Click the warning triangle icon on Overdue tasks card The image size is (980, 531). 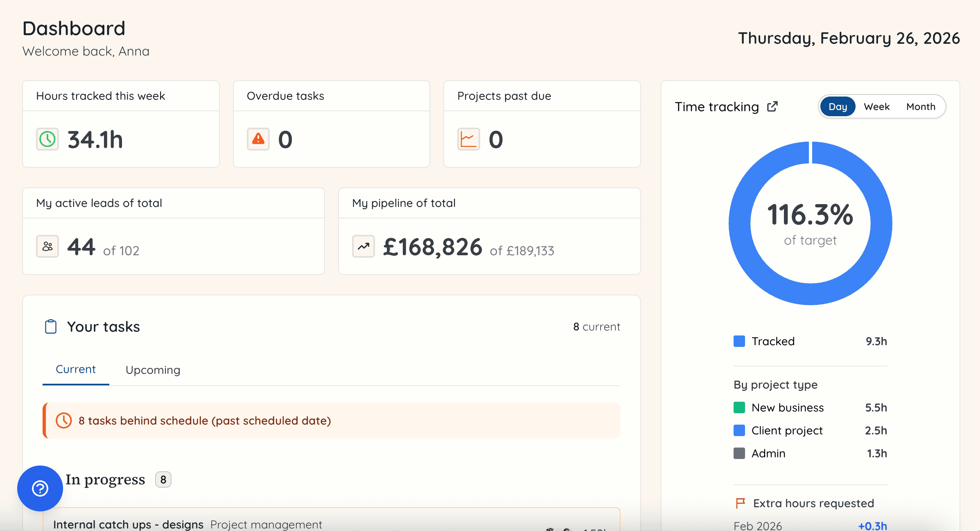(258, 139)
